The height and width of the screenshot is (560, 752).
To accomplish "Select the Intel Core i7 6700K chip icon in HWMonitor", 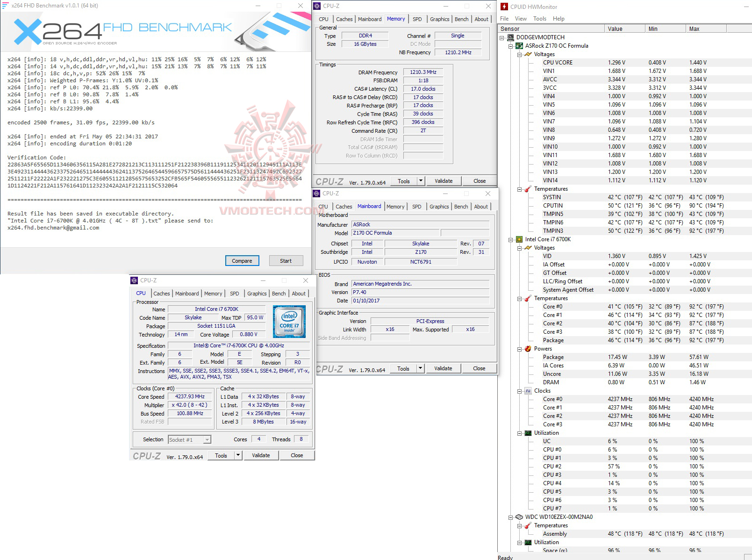I will pyautogui.click(x=519, y=239).
